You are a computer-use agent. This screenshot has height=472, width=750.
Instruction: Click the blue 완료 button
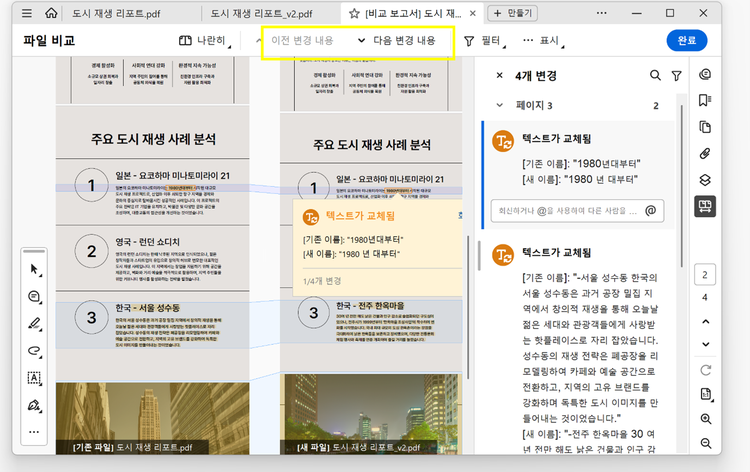pyautogui.click(x=687, y=41)
